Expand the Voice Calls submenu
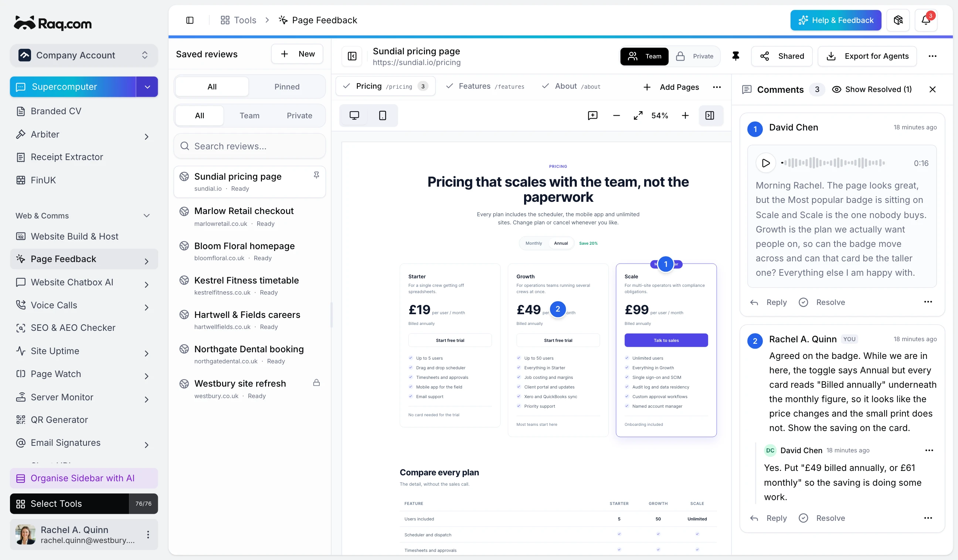This screenshot has width=958, height=560. pos(146,307)
